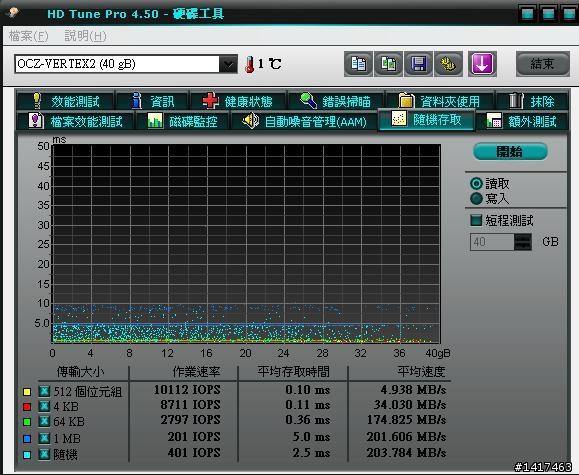Click the purple down-arrow tray icon

[482, 64]
